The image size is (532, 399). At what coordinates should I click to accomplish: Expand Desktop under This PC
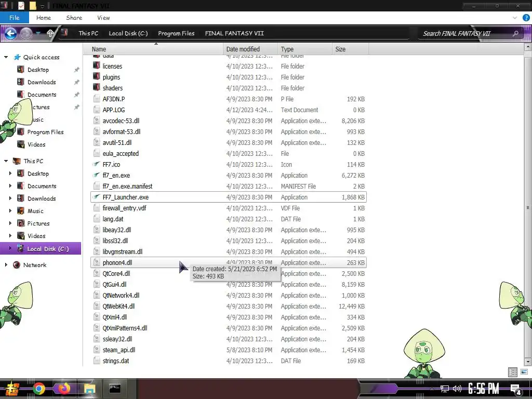[x=10, y=174]
